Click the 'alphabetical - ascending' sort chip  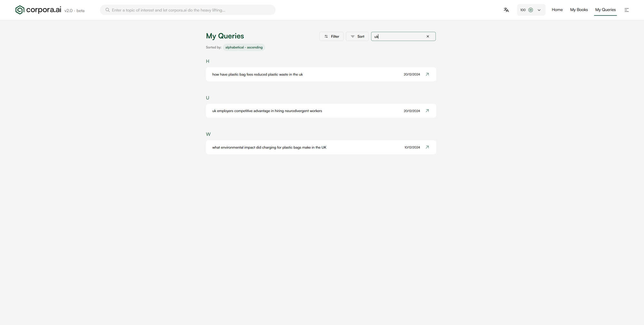(x=244, y=47)
